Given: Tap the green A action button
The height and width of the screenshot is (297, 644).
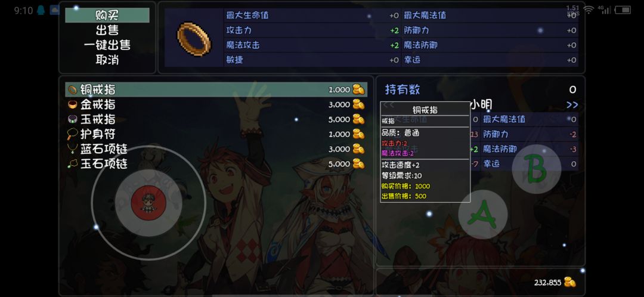Looking at the screenshot, I should 482,214.
